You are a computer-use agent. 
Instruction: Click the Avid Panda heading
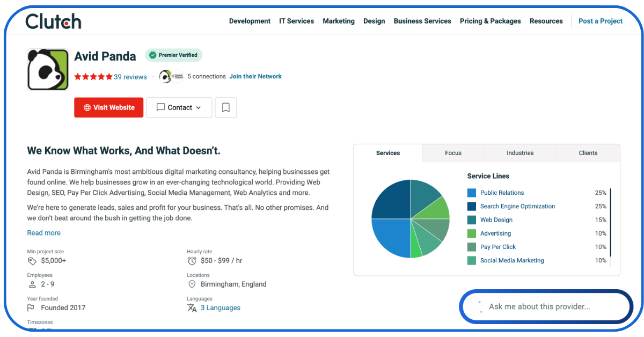105,56
